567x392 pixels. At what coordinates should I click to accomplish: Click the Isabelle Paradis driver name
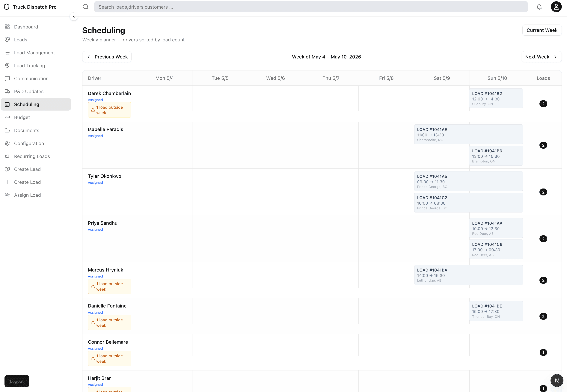point(105,129)
